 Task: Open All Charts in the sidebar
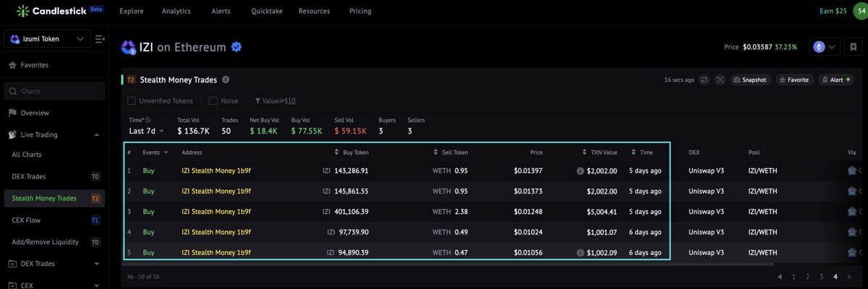tap(27, 155)
